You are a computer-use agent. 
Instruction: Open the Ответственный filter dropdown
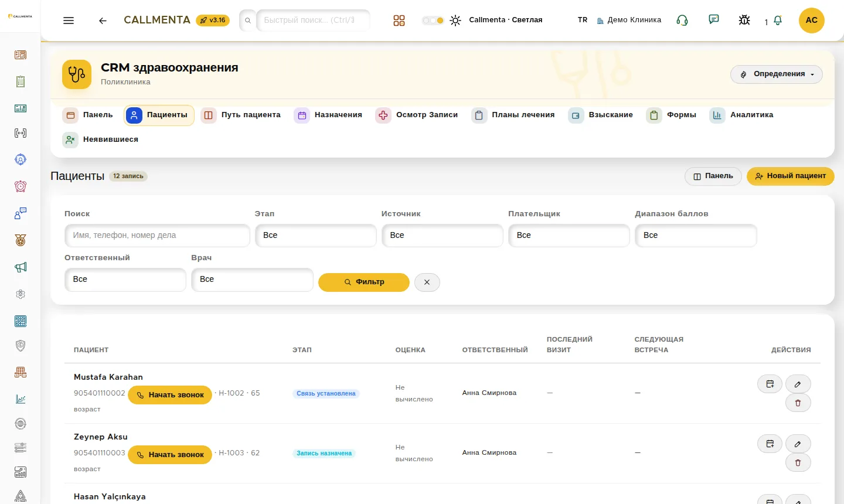click(125, 280)
